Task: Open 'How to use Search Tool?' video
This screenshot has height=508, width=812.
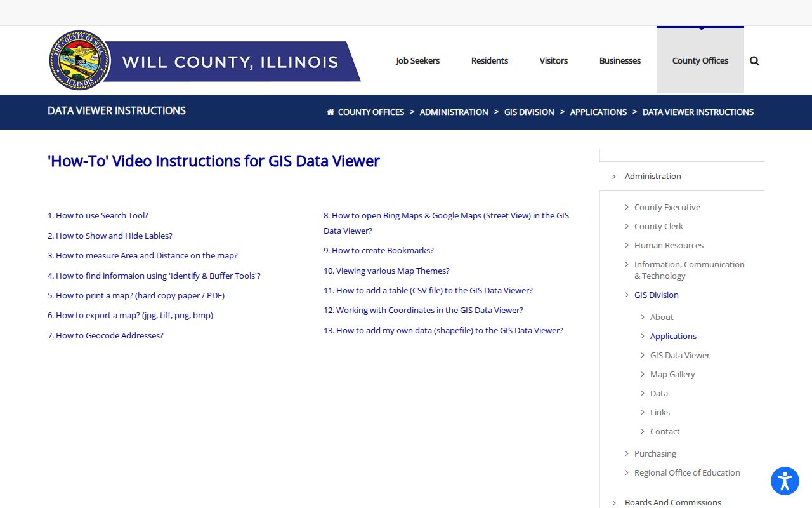Action: pos(98,215)
